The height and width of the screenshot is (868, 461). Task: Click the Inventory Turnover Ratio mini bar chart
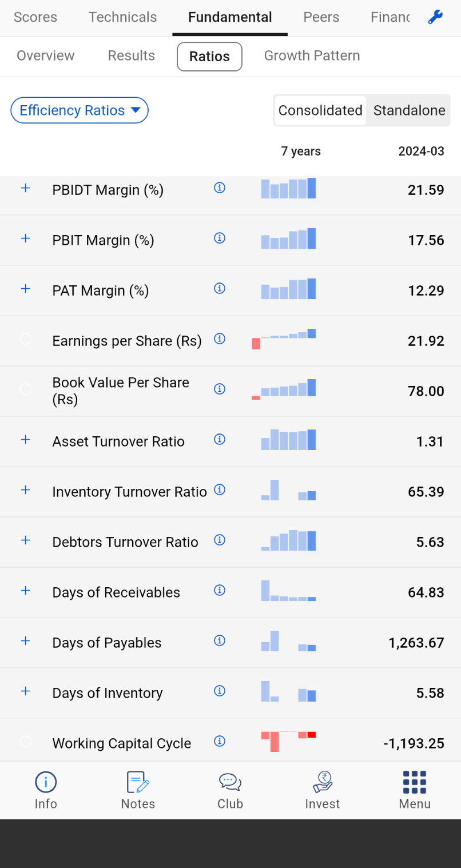point(288,491)
